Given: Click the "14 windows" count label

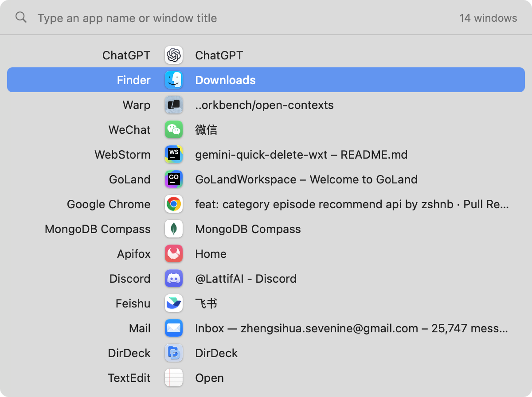Looking at the screenshot, I should (x=488, y=18).
